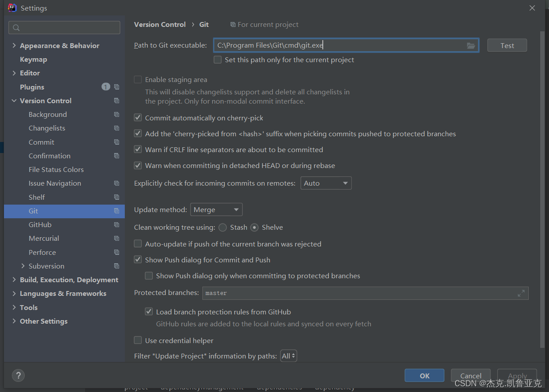Click the project-level icon next to Mercurial
The image size is (549, 392).
click(116, 238)
